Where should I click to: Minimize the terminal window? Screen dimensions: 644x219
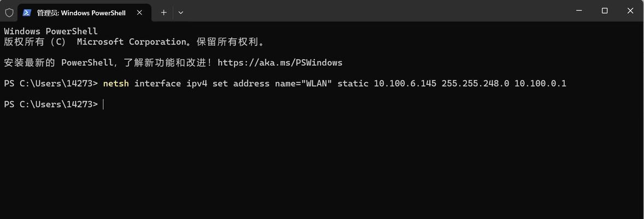point(579,11)
